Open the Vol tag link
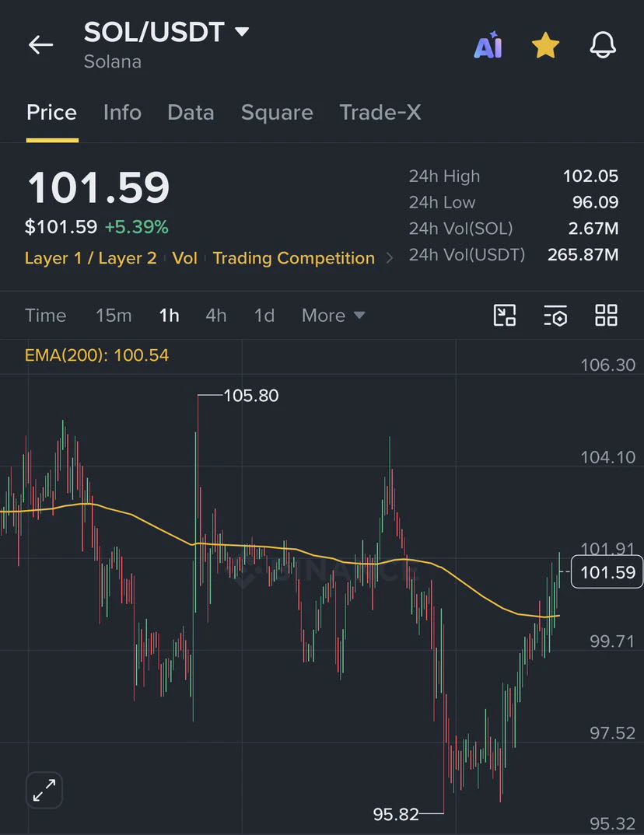Image resolution: width=644 pixels, height=835 pixels. tap(185, 258)
